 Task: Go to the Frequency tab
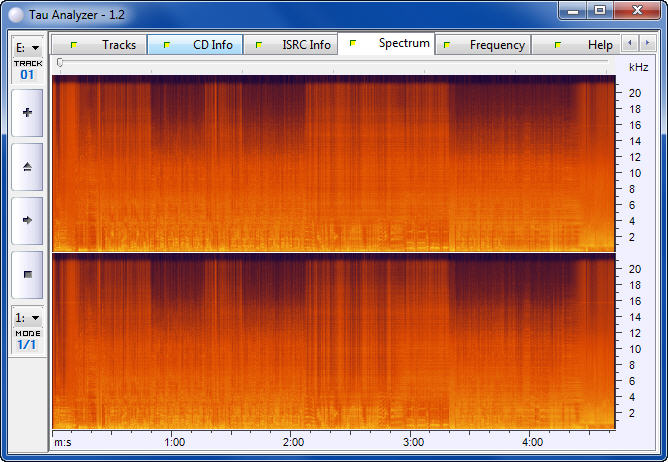(484, 45)
